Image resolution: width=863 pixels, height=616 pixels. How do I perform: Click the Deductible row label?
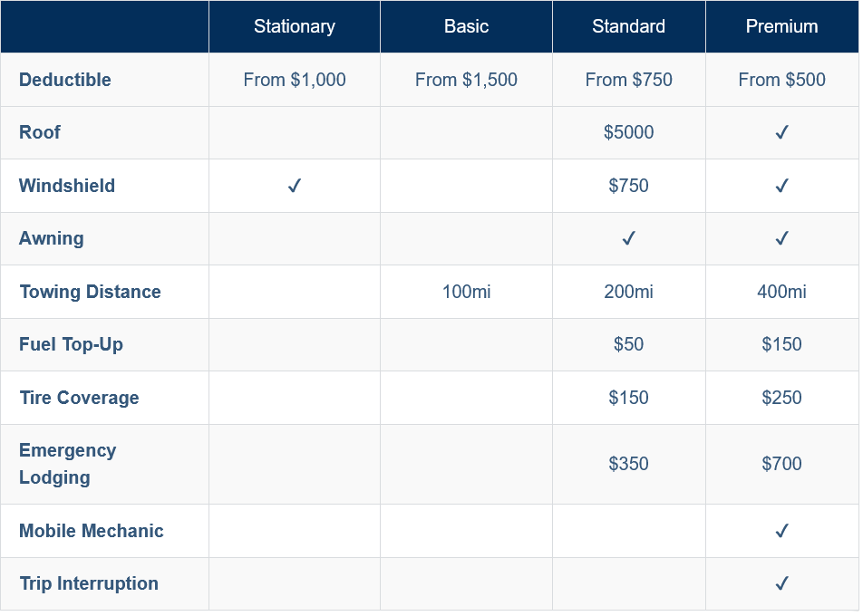pyautogui.click(x=65, y=80)
